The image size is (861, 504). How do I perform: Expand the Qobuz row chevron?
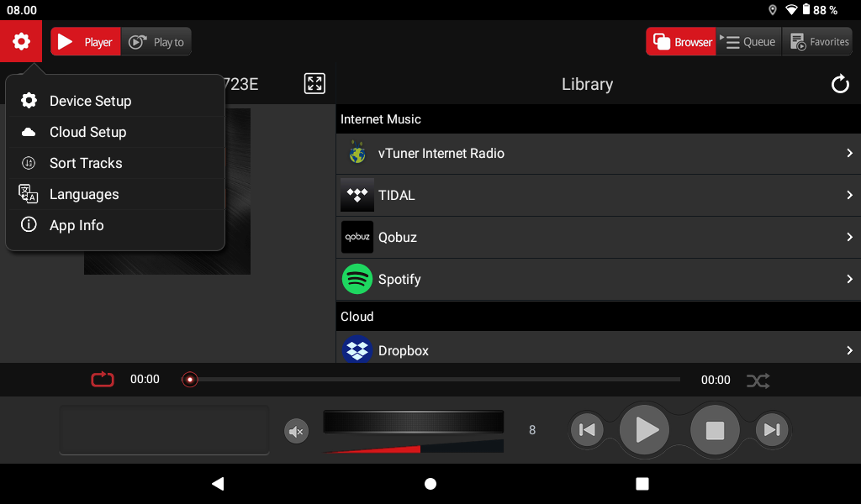click(849, 237)
